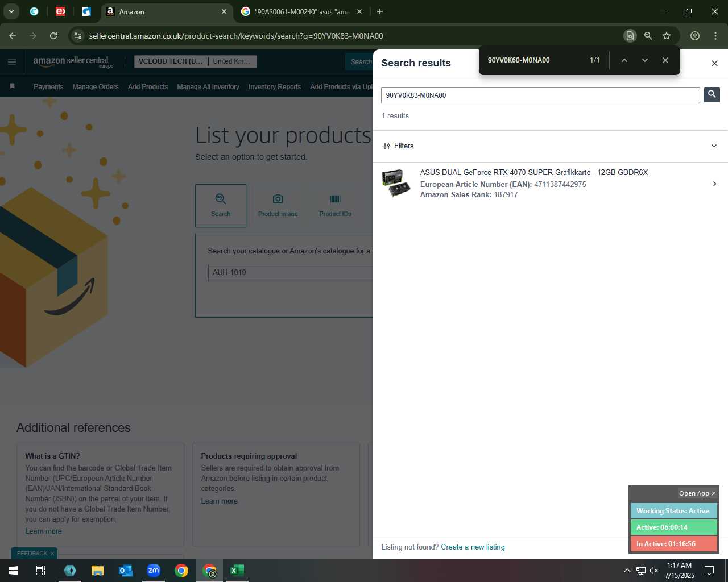Click the address bar URL
The image size is (728, 582).
point(236,36)
